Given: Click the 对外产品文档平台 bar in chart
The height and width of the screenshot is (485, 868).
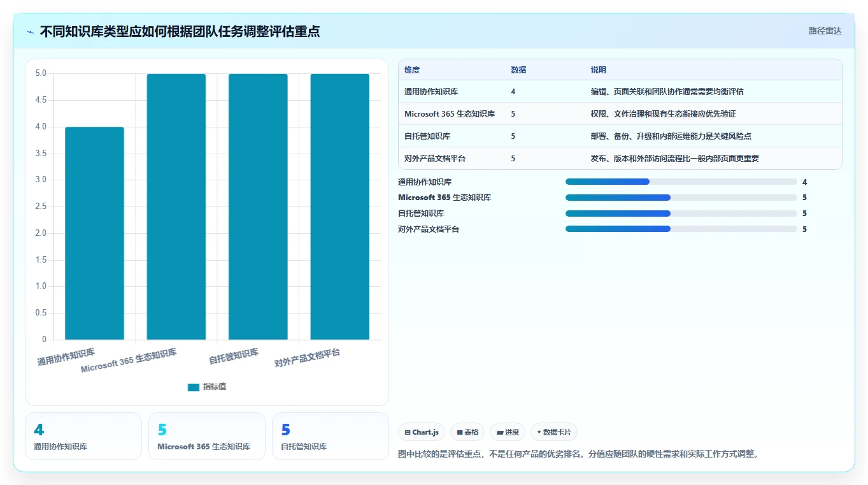Looking at the screenshot, I should [340, 206].
